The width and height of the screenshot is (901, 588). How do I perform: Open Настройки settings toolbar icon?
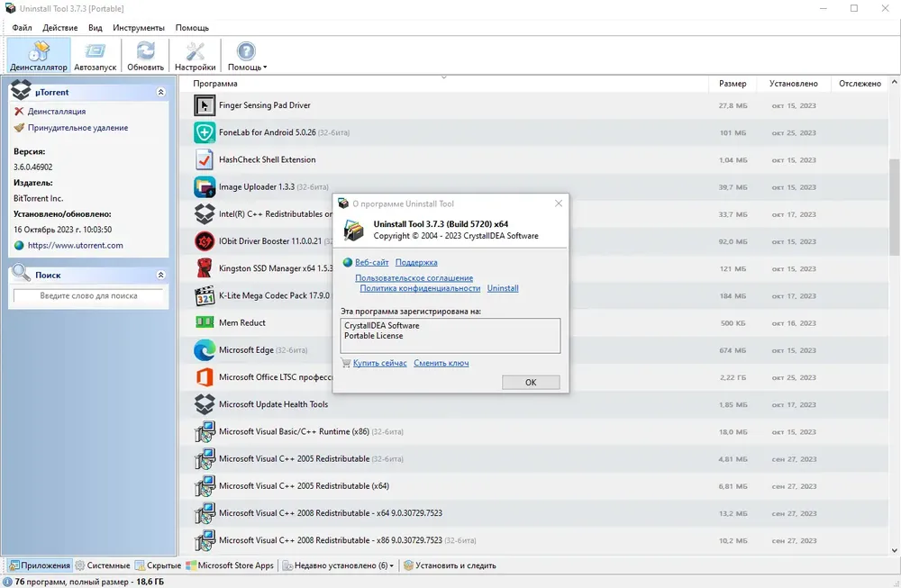[x=195, y=55]
